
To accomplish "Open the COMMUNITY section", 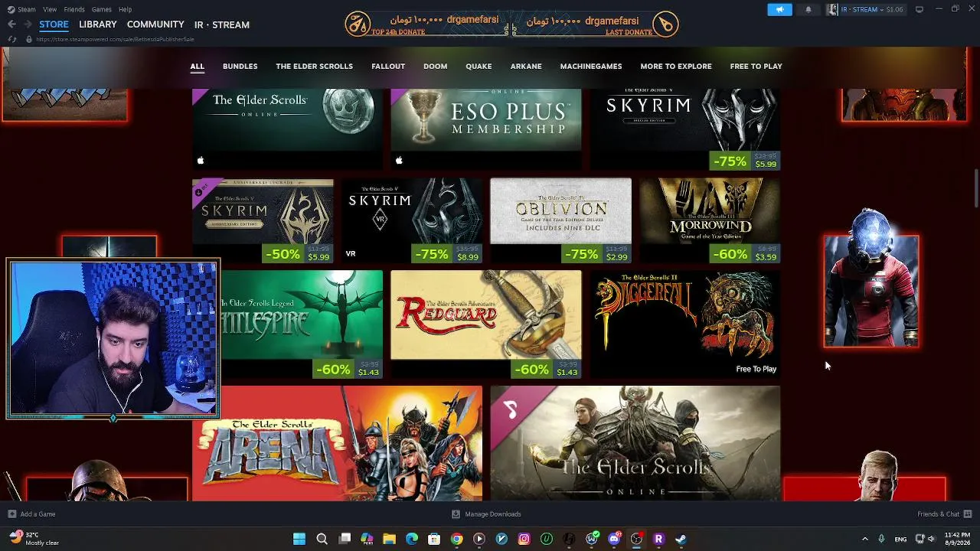I will tap(155, 24).
